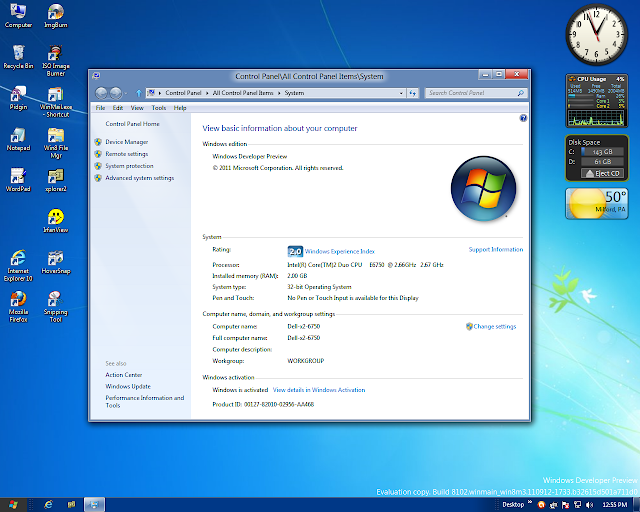
Task: Click the C: drive bar in Disk Space gadget
Action: [x=602, y=151]
